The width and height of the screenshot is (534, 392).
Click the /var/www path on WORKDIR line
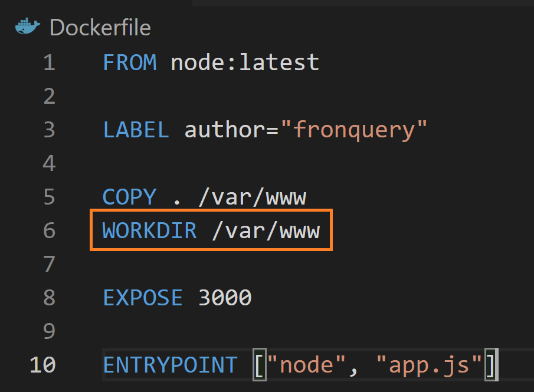(266, 230)
